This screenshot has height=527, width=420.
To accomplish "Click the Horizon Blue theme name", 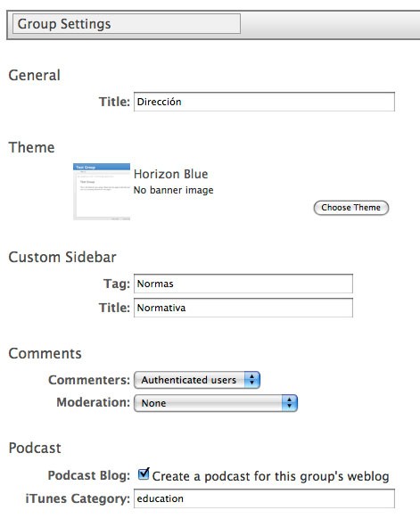I will pos(170,174).
